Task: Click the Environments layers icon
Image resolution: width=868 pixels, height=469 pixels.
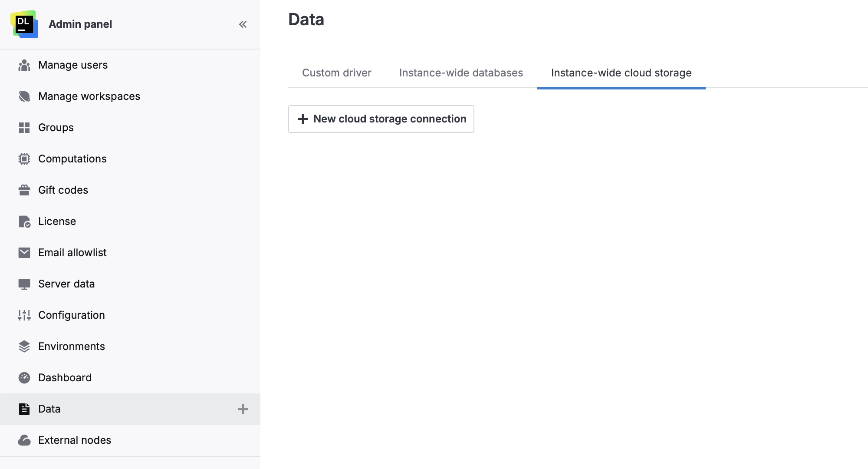Action: (x=24, y=347)
